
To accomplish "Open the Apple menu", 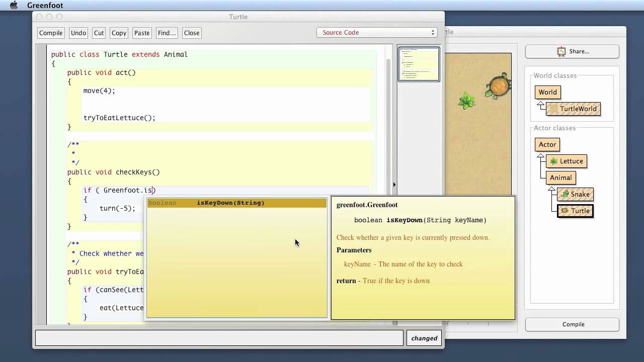I will [14, 6].
